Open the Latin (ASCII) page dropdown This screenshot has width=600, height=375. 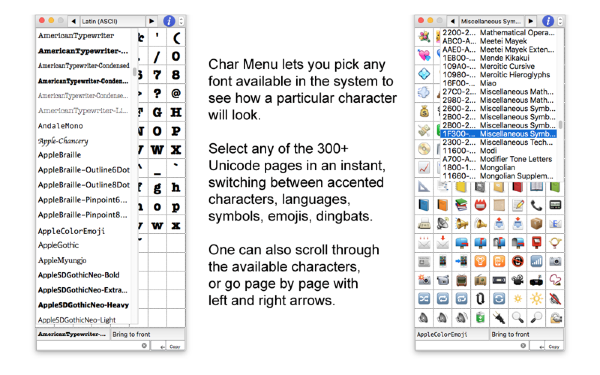tap(112, 21)
